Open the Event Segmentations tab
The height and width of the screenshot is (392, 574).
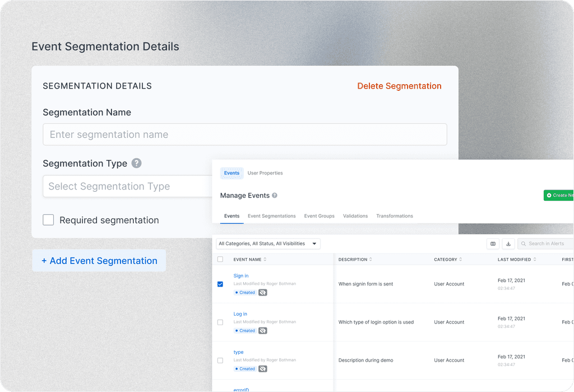272,216
